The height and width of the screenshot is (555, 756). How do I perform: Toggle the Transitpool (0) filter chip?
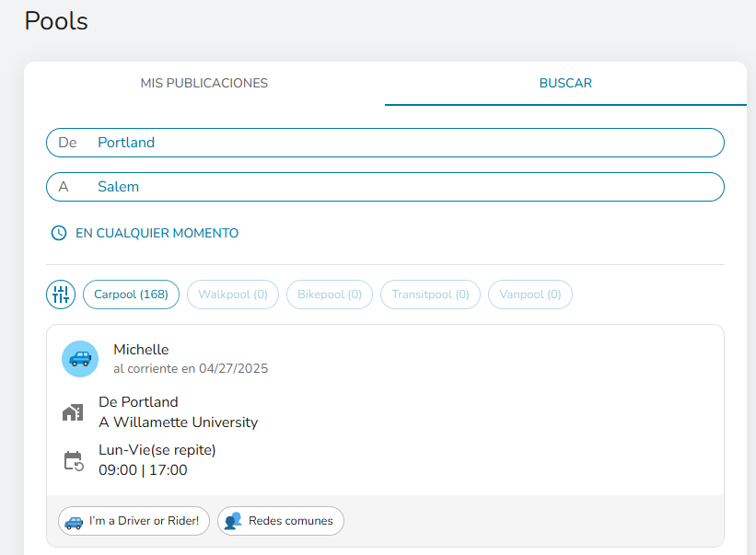click(x=430, y=294)
